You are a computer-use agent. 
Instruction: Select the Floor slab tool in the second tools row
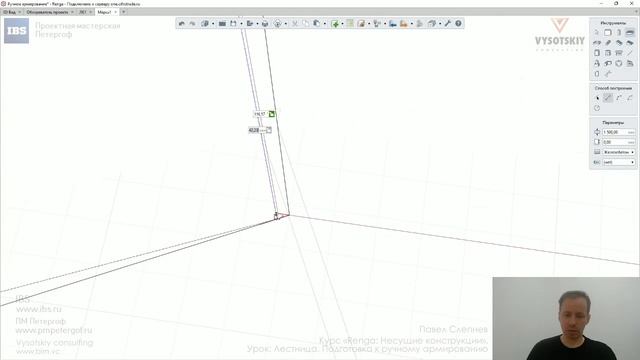[x=597, y=43]
